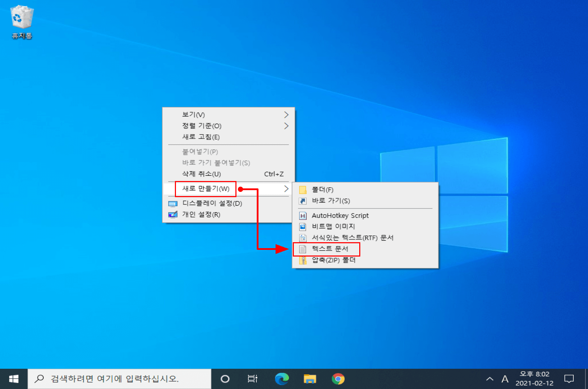Toggle the IME input mode indicator A

[505, 379]
